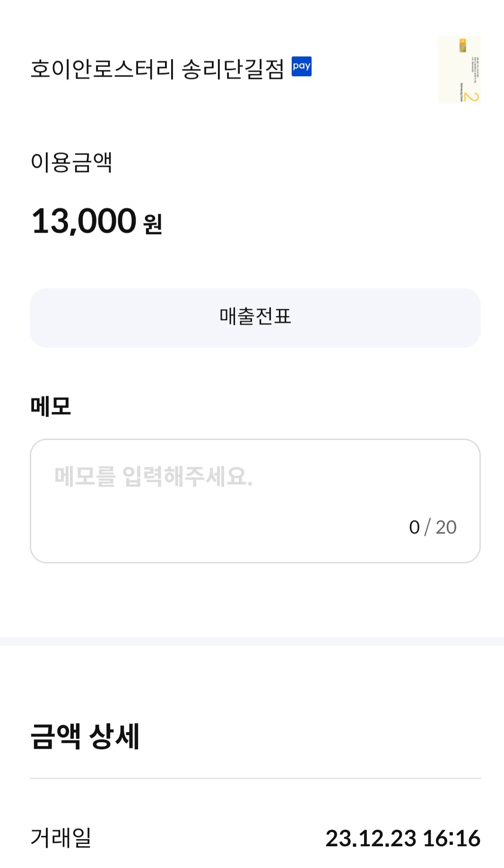Tap the 메모 section heading
This screenshot has height=868, width=504.
51,406
